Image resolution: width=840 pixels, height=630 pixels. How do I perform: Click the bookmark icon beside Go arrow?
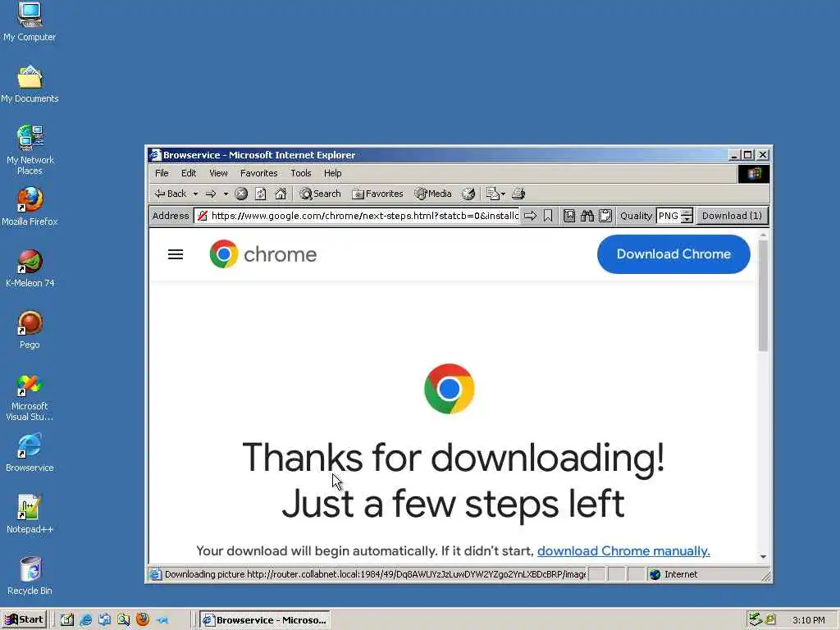coord(548,216)
